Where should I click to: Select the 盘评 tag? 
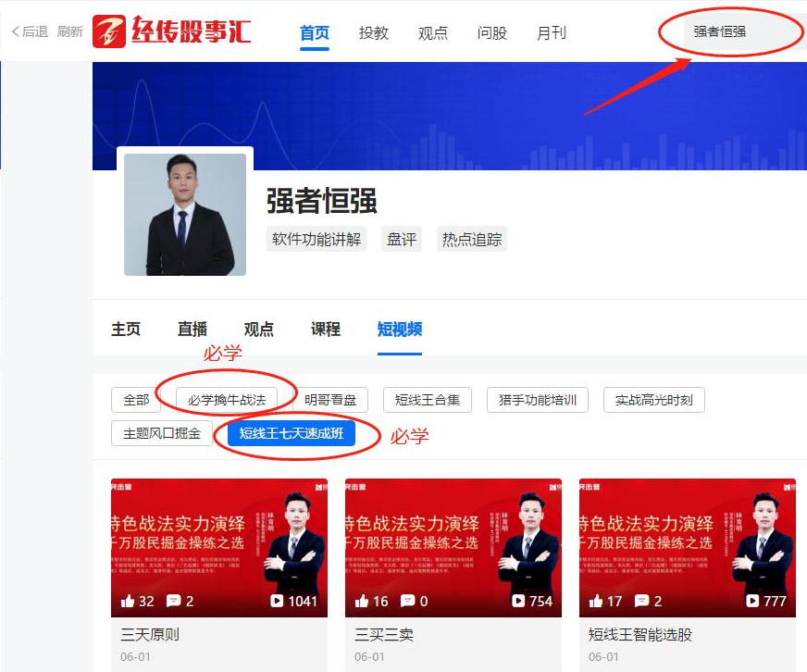click(x=402, y=239)
